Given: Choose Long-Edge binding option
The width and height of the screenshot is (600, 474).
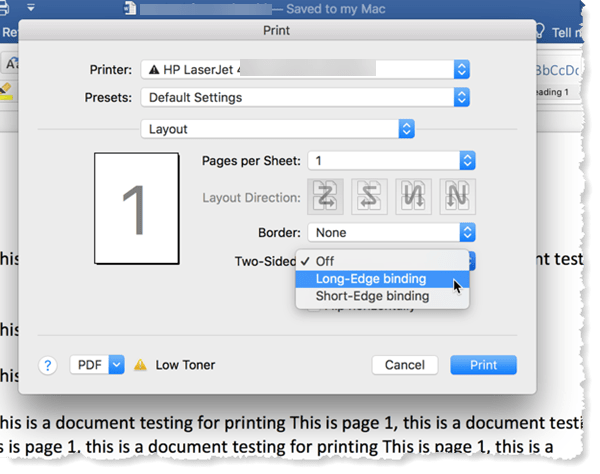Looking at the screenshot, I should tap(382, 279).
